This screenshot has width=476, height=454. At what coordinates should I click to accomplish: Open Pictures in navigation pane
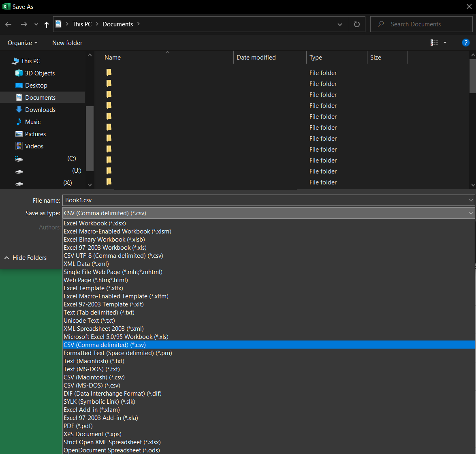(35, 134)
